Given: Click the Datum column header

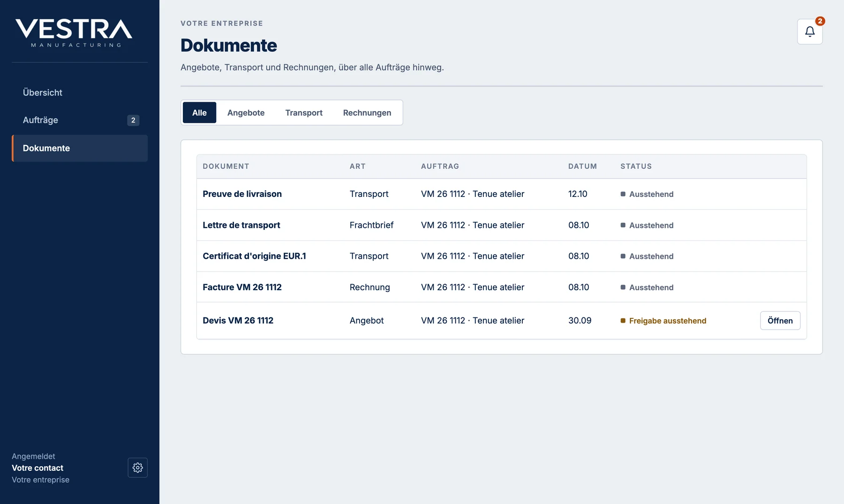Looking at the screenshot, I should pyautogui.click(x=582, y=166).
